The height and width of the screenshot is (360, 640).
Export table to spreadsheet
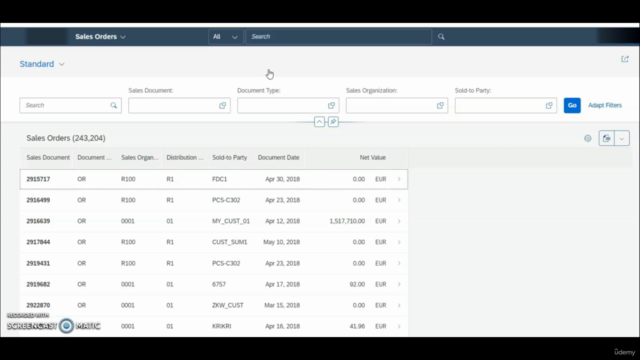pos(607,138)
